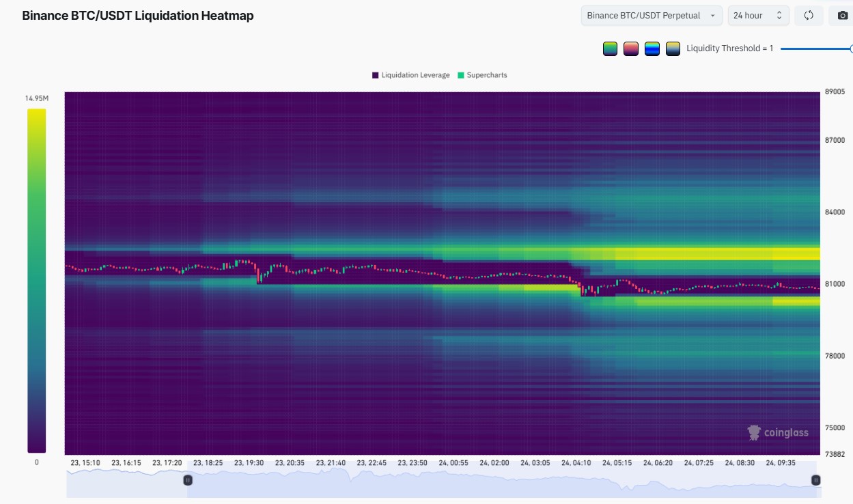Click the 89005 top price label
This screenshot has width=853, height=504.
point(835,92)
